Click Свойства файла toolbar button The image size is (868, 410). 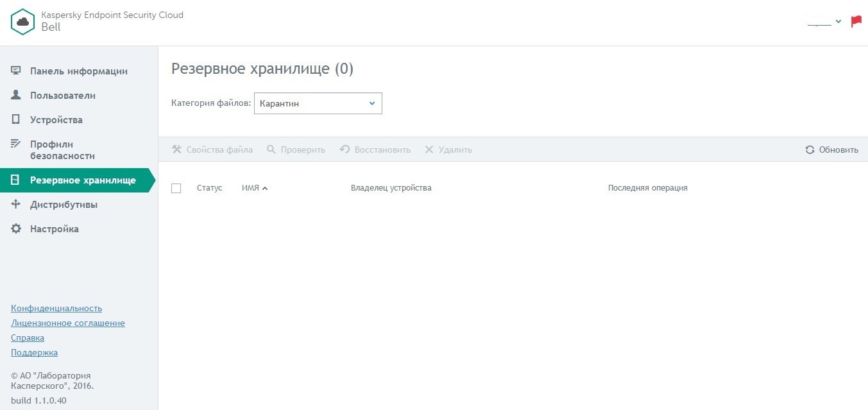(212, 149)
